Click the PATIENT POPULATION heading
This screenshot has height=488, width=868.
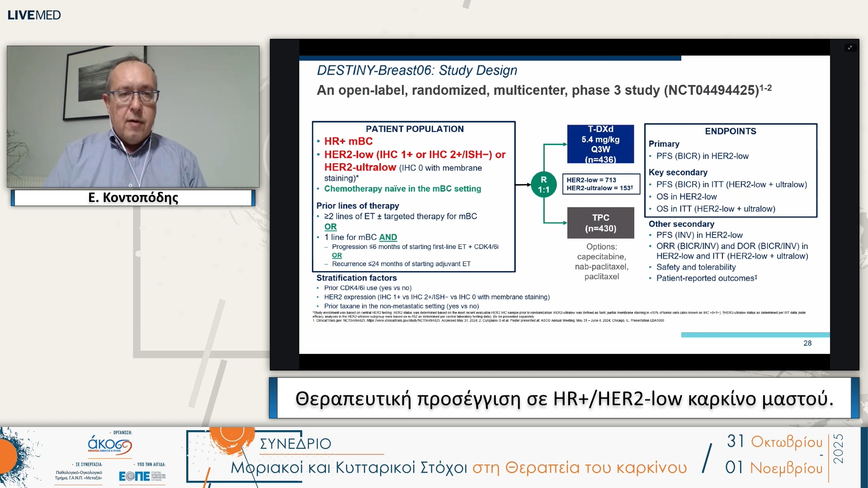[x=414, y=129]
